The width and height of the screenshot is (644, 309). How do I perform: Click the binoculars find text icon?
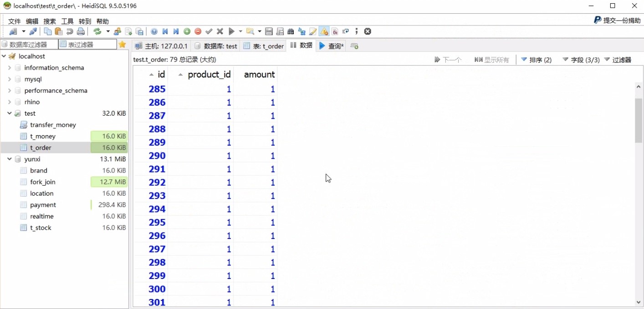(291, 31)
